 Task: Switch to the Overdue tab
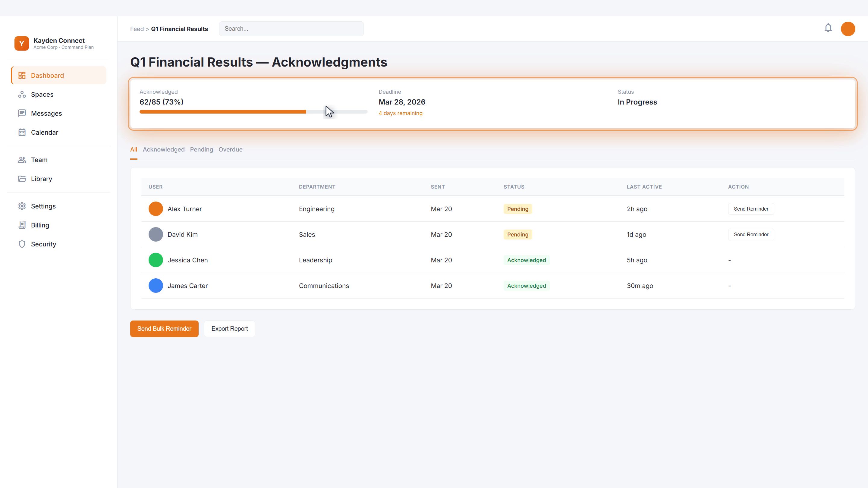tap(231, 149)
